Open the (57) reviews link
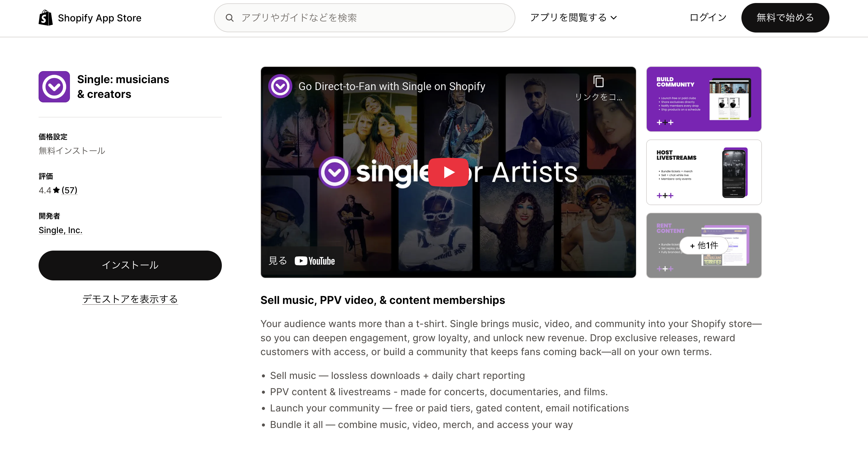The width and height of the screenshot is (868, 453). coord(69,190)
